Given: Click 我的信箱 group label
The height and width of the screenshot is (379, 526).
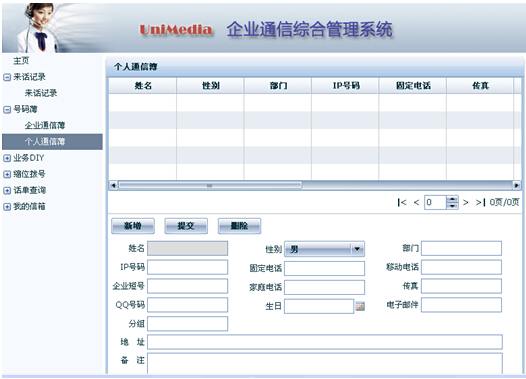Looking at the screenshot, I should [x=29, y=207].
